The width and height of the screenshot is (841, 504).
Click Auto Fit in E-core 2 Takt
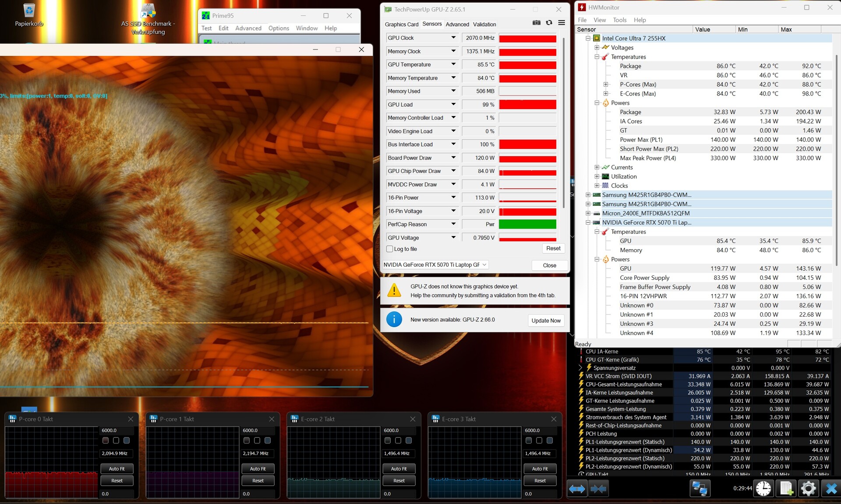click(x=399, y=469)
